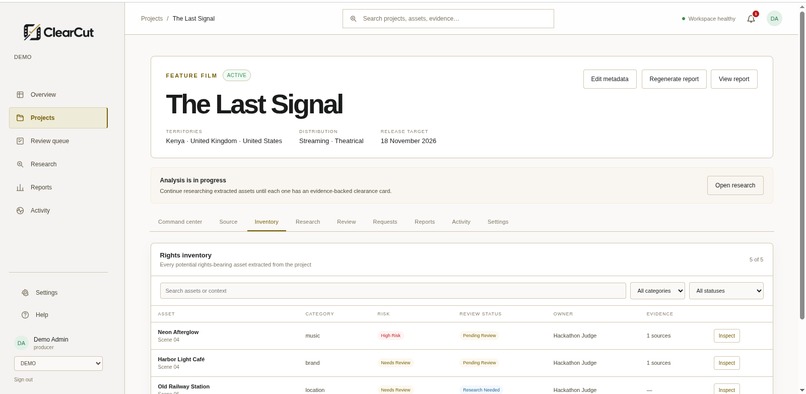The image size is (806, 394).
Task: Click the Demo Admin avatar in sidebar
Action: click(21, 343)
